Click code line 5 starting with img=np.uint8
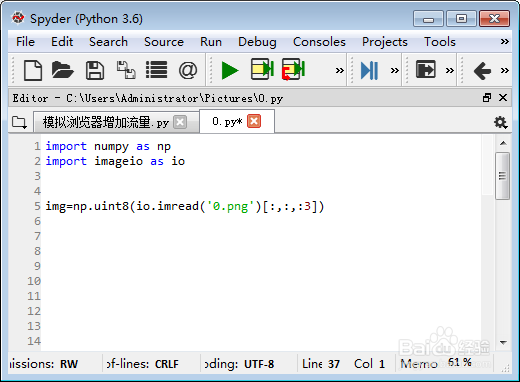The height and width of the screenshot is (382, 520). click(x=185, y=206)
